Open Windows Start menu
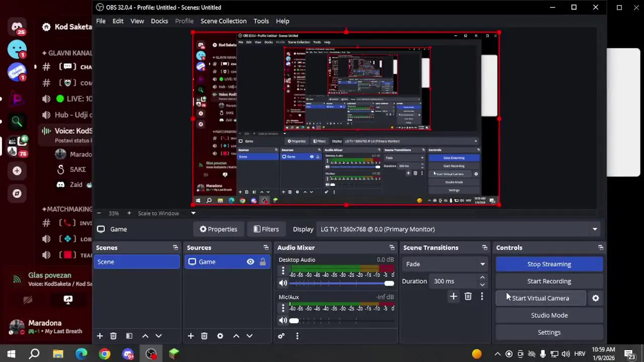Image resolution: width=644 pixels, height=362 pixels. (x=11, y=354)
